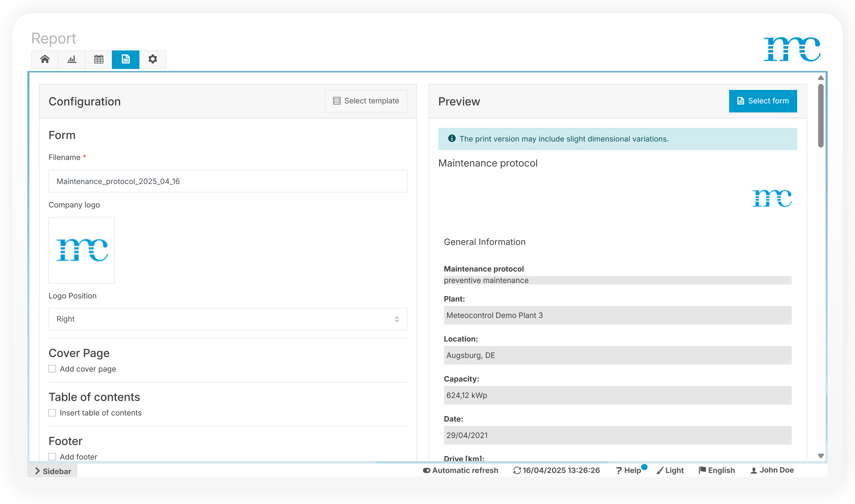
Task: Click the refresh timestamp icon
Action: point(517,470)
